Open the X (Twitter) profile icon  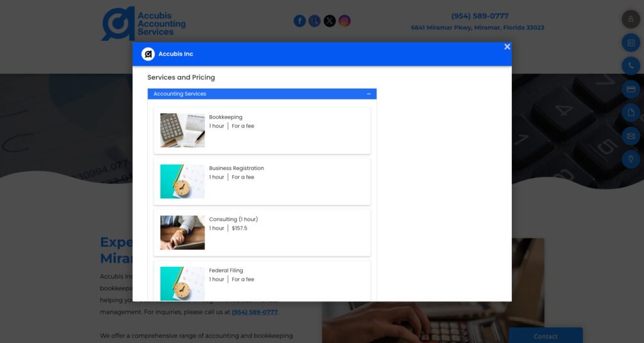[x=330, y=21]
